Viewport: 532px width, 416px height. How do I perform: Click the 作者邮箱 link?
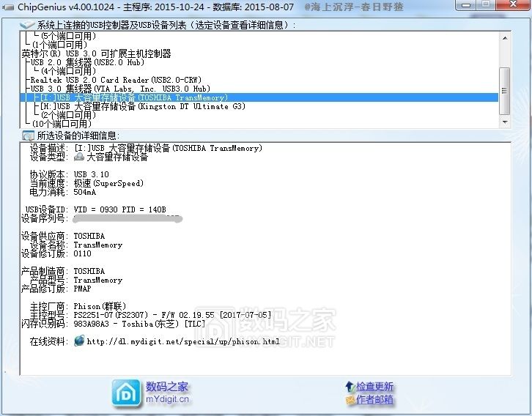(374, 399)
